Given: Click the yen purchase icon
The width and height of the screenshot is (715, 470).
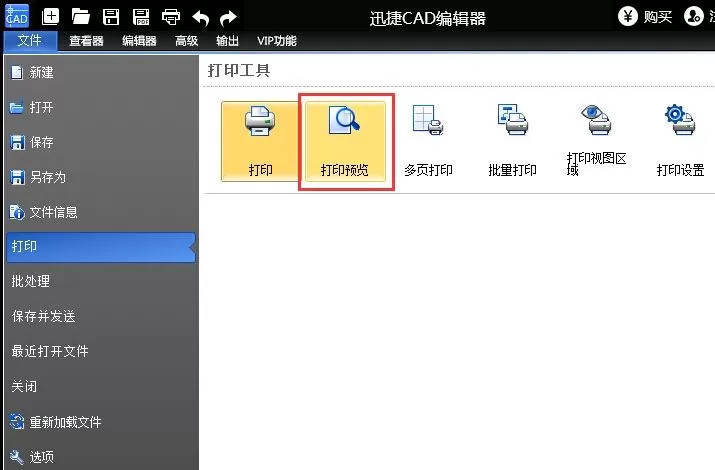Looking at the screenshot, I should coord(627,16).
